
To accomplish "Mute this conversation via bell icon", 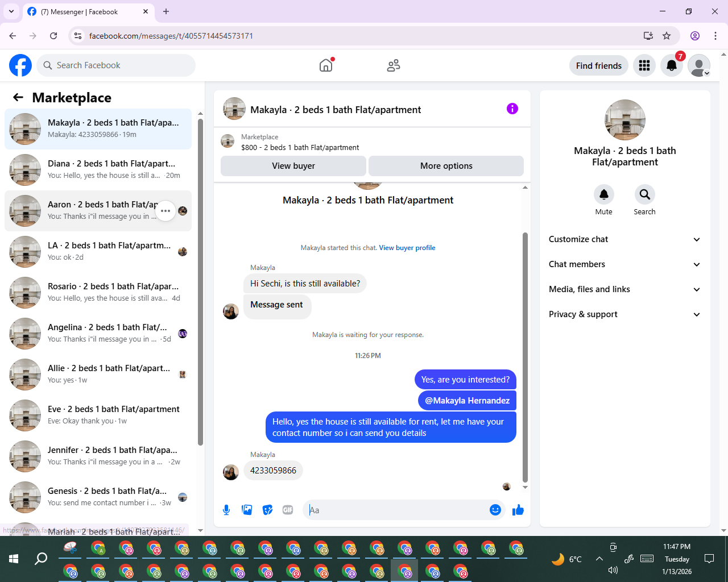I will point(604,194).
